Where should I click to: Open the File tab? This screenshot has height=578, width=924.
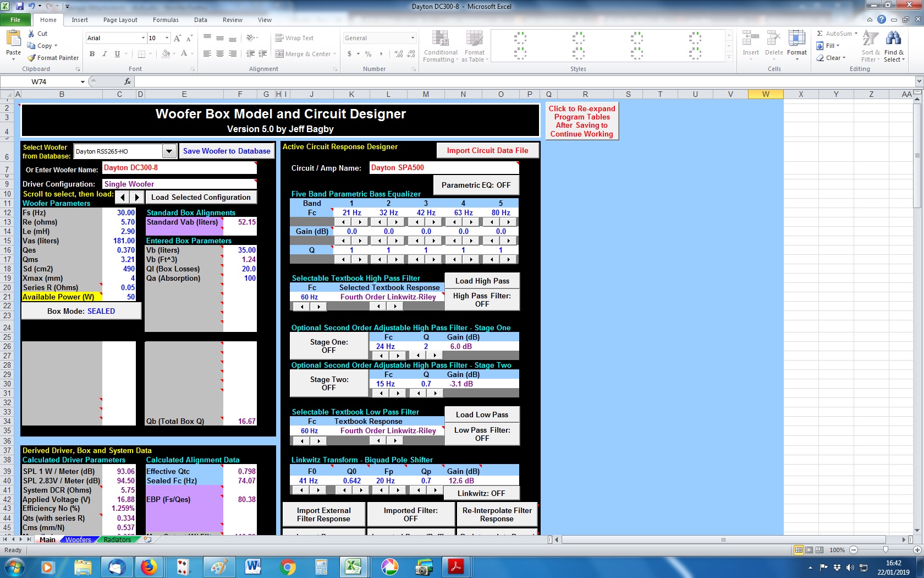[x=15, y=20]
